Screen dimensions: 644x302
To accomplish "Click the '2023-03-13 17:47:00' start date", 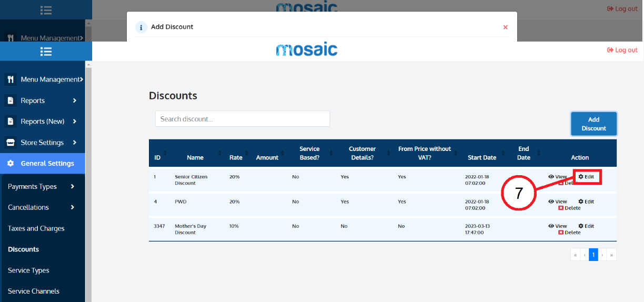I will point(477,229).
